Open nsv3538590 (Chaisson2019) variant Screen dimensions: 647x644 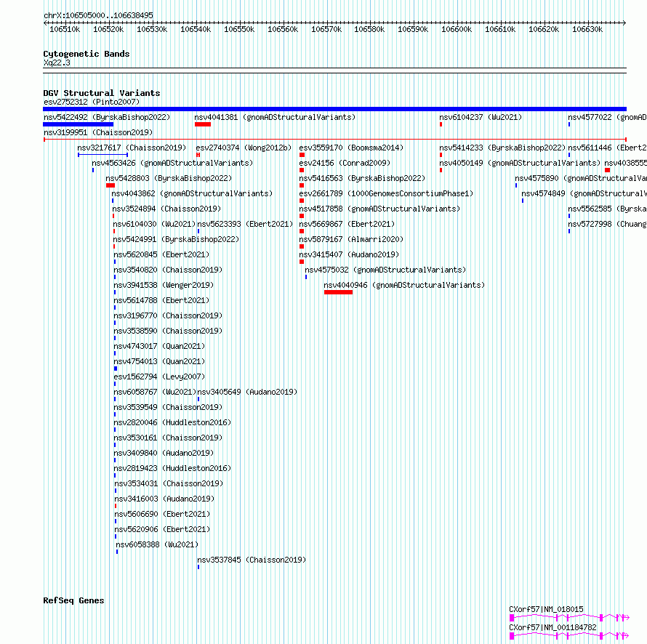click(169, 331)
